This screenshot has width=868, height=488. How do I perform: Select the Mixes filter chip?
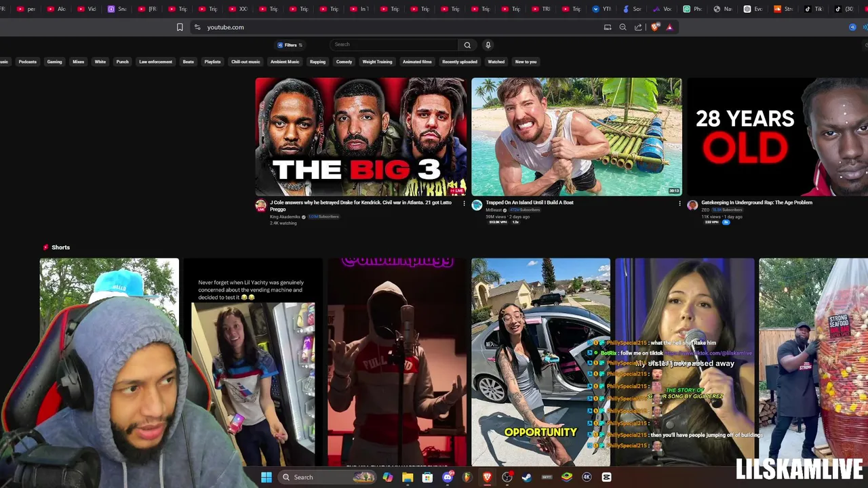79,62
